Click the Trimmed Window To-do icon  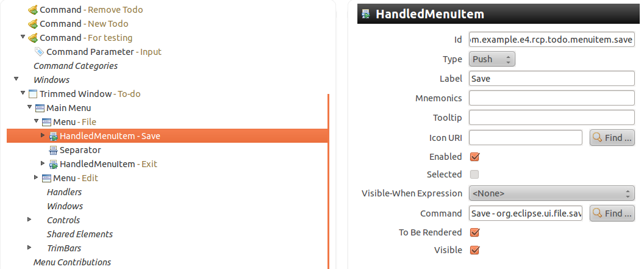click(x=33, y=94)
